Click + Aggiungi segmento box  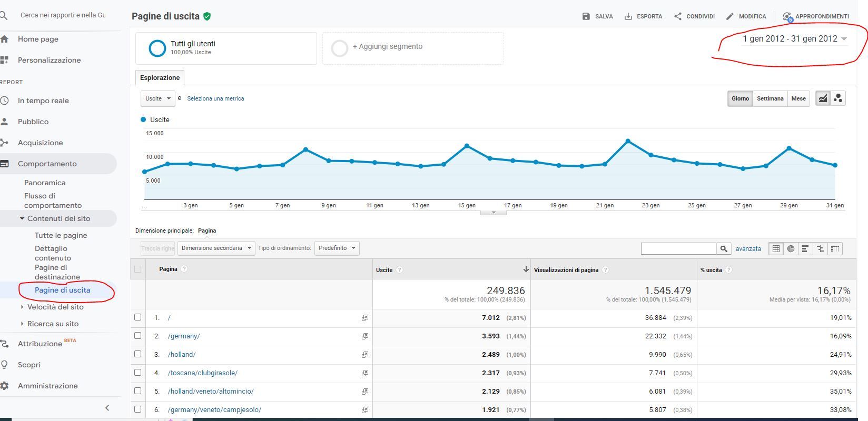(x=413, y=48)
